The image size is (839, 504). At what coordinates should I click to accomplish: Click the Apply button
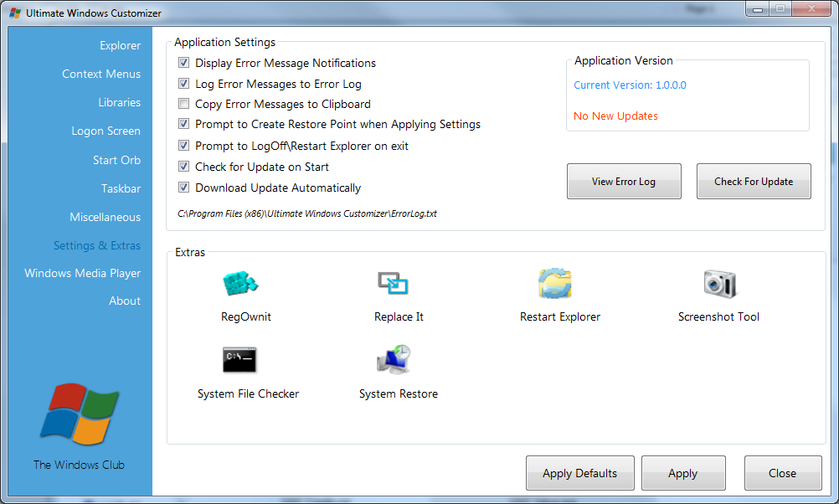pos(683,473)
